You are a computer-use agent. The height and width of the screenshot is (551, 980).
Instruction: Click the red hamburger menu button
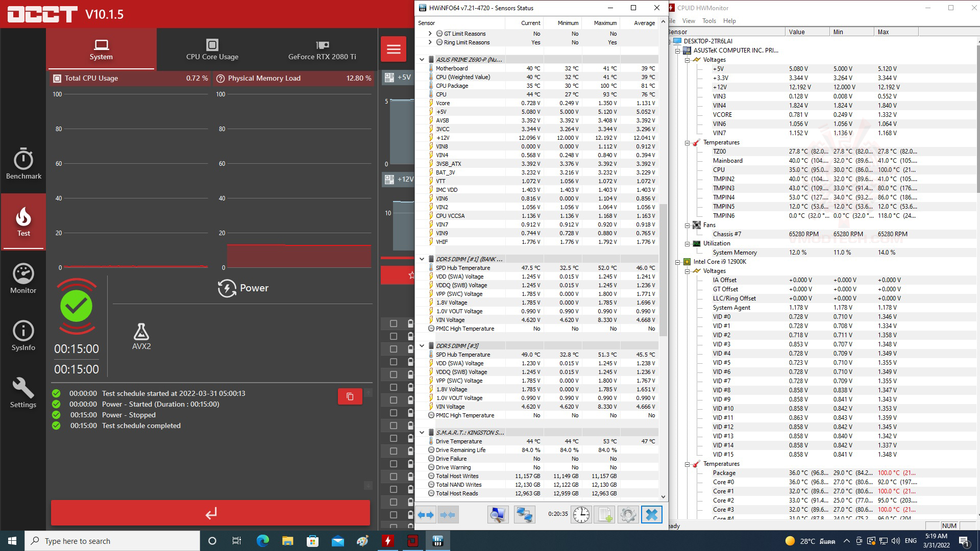[x=394, y=49]
